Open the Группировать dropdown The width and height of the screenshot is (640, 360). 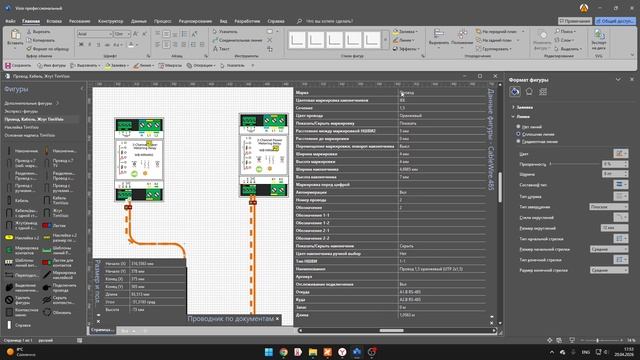pos(494,49)
